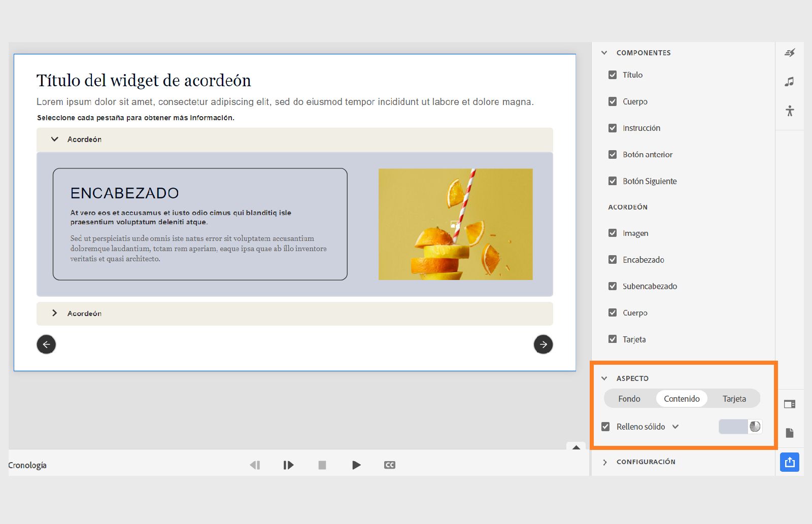Click the blue share export button
812x524 pixels.
790,462
